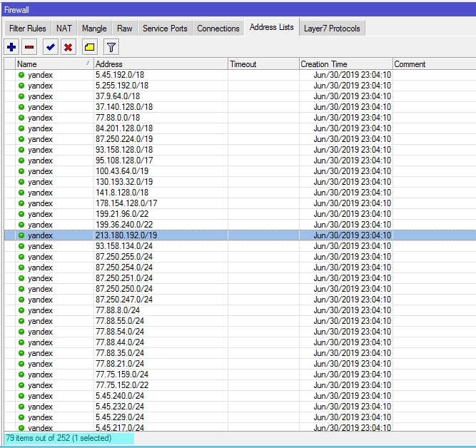Select address 5.45.240.0/24
This screenshot has height=448, width=476.
point(120,396)
